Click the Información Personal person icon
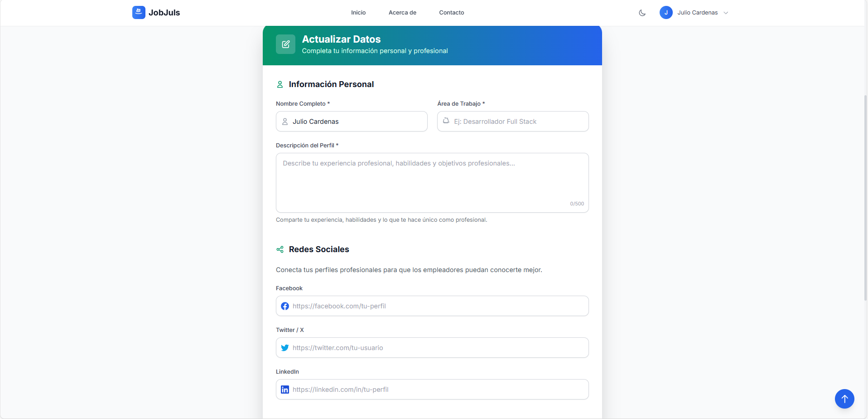This screenshot has height=419, width=868. 280,84
